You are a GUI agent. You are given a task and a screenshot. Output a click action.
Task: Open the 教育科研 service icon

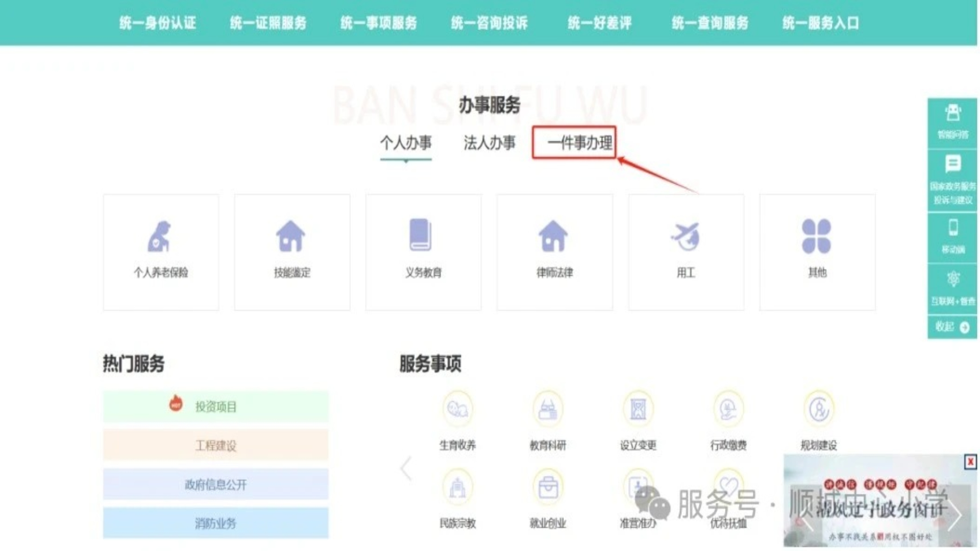[548, 409]
